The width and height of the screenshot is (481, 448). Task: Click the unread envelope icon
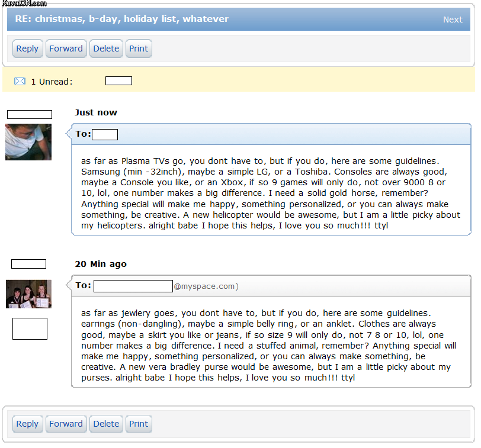(20, 81)
